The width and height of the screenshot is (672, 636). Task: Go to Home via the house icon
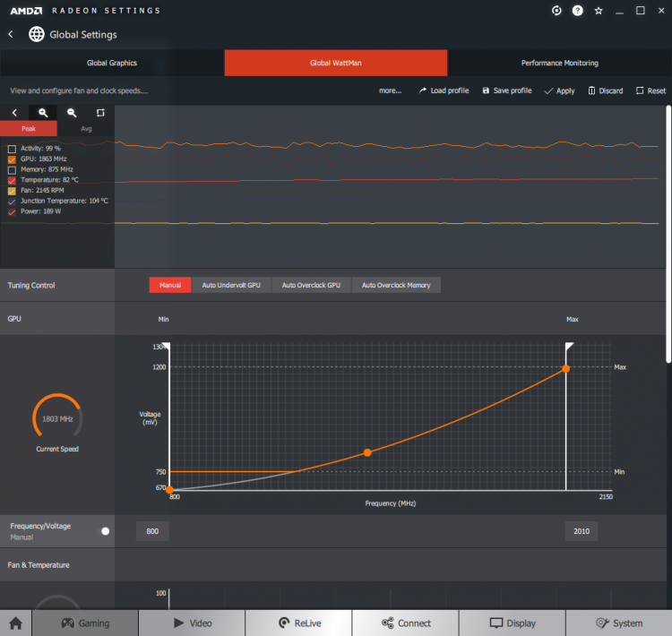pyautogui.click(x=16, y=623)
